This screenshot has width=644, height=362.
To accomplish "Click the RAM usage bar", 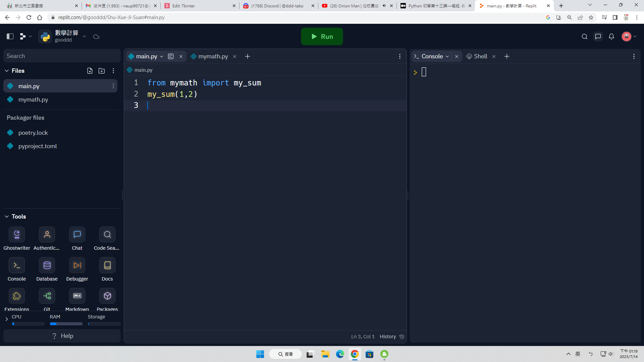I will (66, 324).
